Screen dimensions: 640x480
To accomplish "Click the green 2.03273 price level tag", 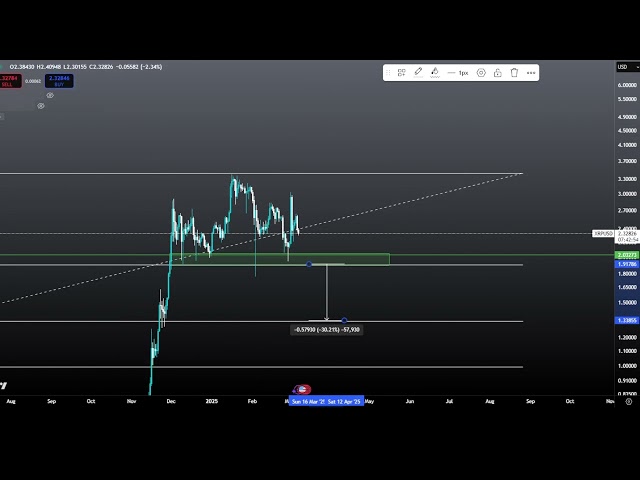I will tap(626, 256).
